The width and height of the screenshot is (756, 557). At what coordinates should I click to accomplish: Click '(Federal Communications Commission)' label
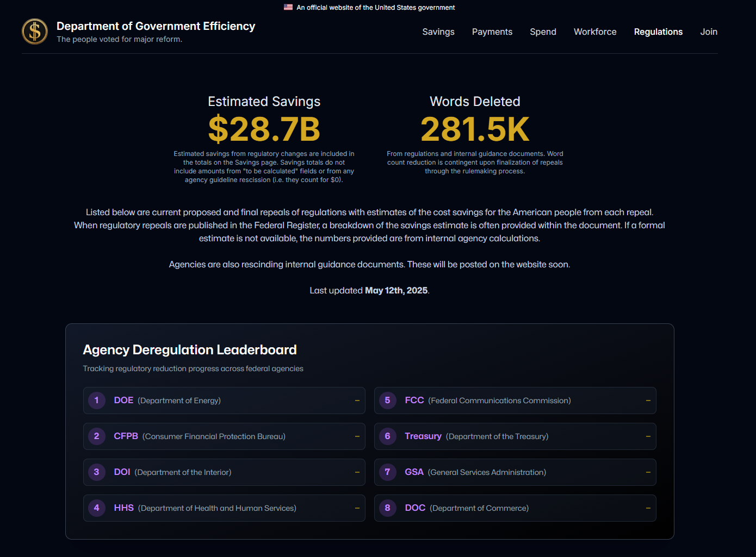click(x=499, y=400)
